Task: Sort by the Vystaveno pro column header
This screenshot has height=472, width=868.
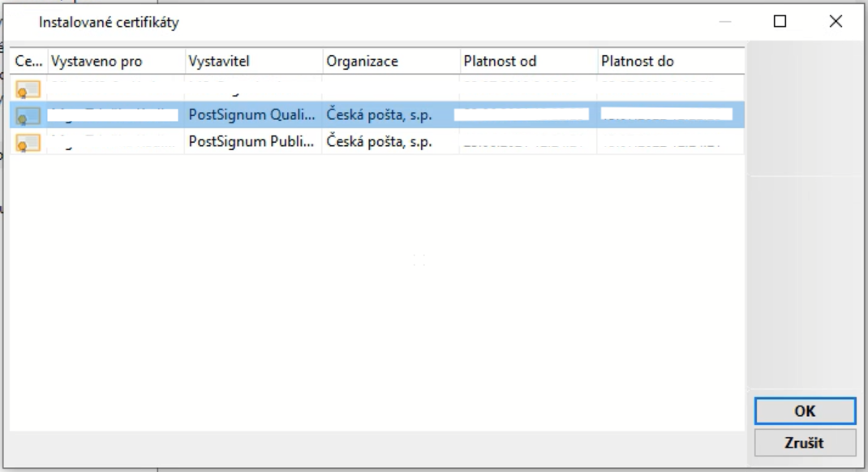Action: tap(115, 62)
